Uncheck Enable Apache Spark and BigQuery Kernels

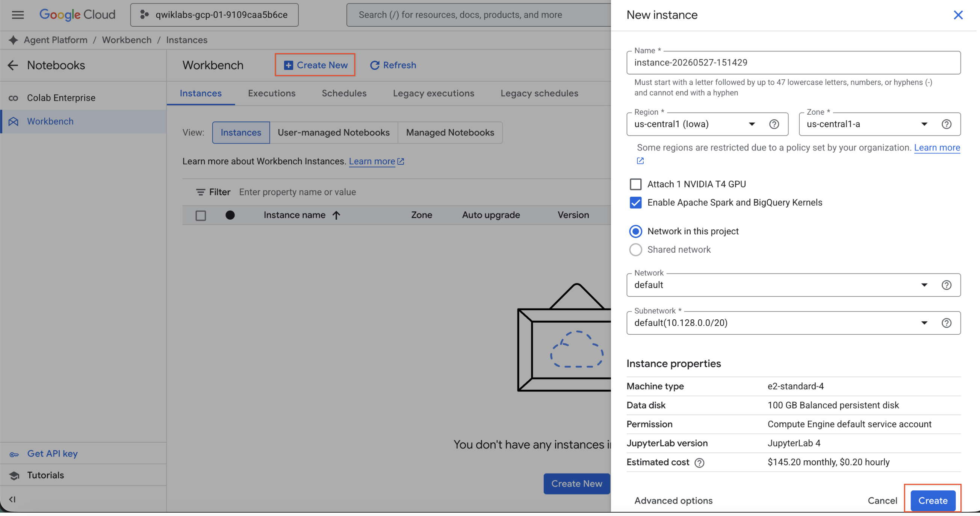(635, 203)
